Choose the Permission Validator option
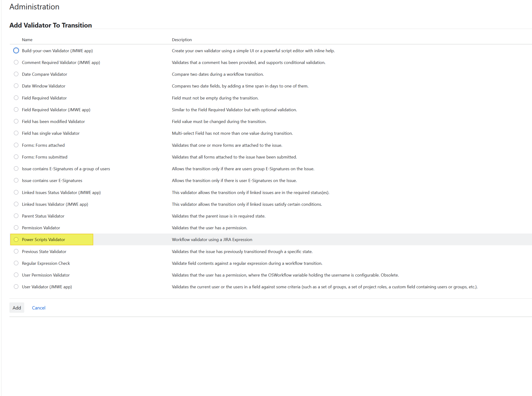Screen dimensions: 532x396 click(16, 227)
